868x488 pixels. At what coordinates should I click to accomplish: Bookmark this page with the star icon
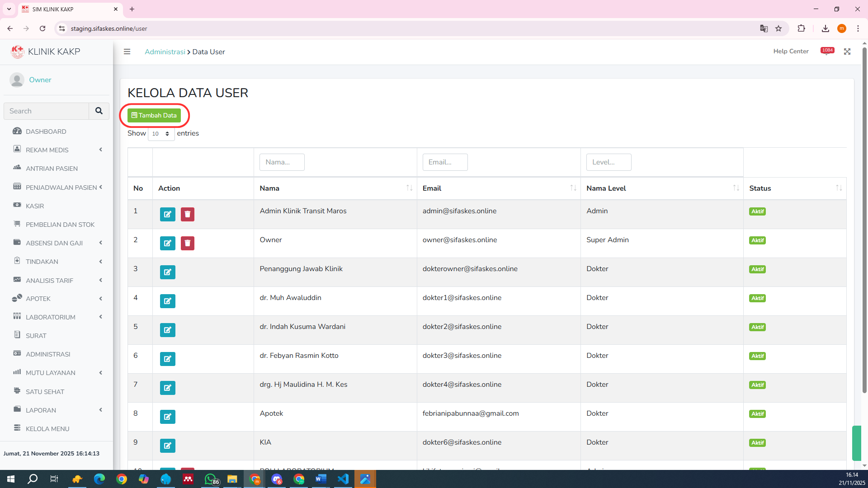click(778, 28)
